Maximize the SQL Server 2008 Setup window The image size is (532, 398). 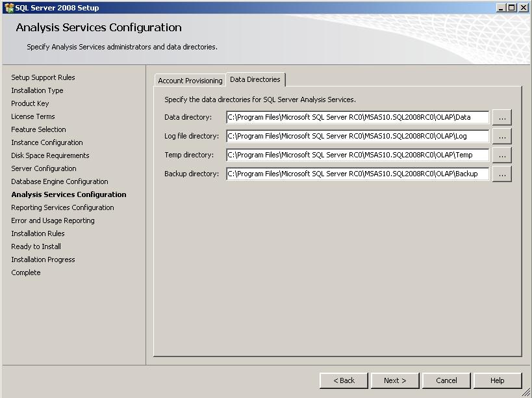[511, 7]
